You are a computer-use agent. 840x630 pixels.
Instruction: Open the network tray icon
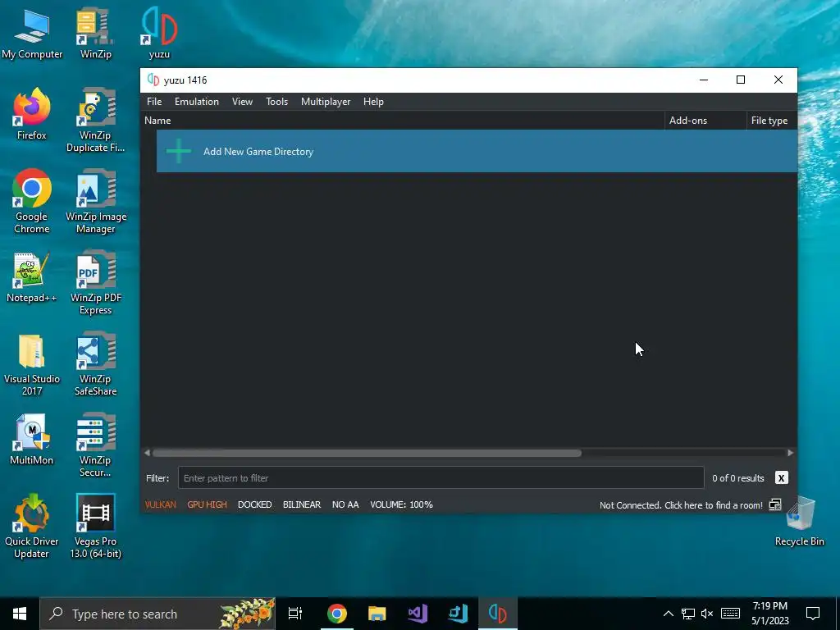click(x=688, y=614)
